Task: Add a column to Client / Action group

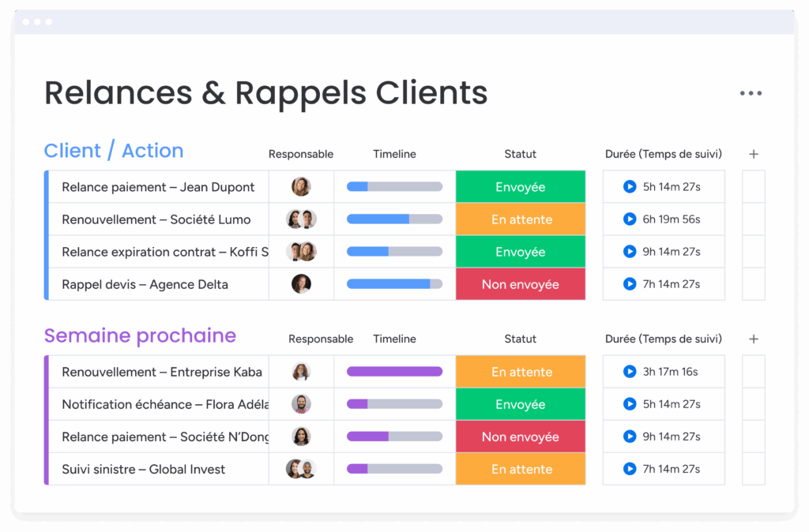Action: (753, 154)
